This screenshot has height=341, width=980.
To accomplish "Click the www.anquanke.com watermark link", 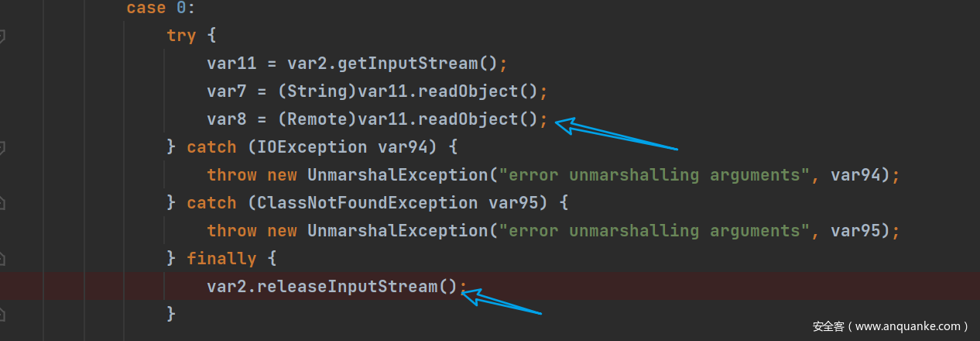I will [890, 326].
